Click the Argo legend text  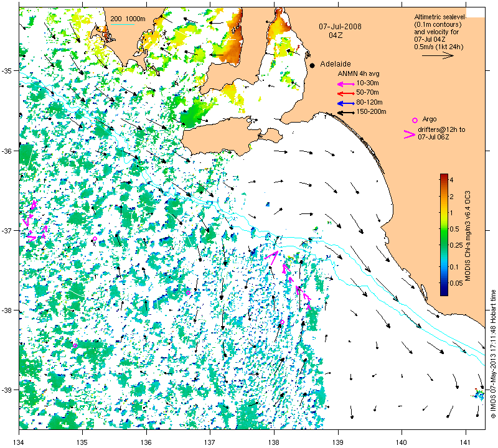430,119
